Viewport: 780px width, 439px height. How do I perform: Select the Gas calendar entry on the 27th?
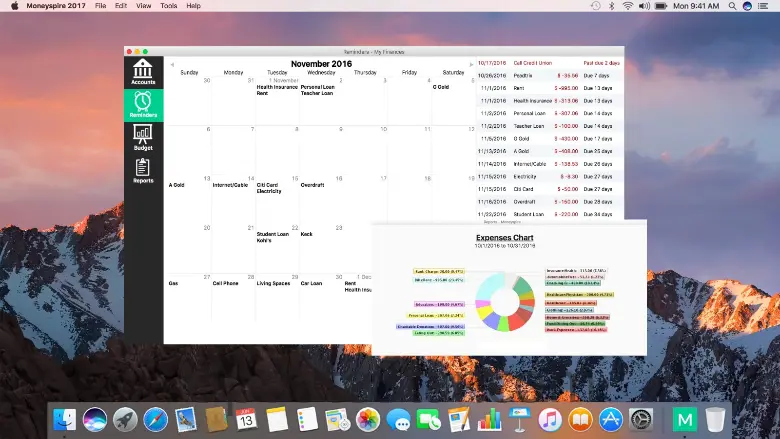(x=173, y=283)
